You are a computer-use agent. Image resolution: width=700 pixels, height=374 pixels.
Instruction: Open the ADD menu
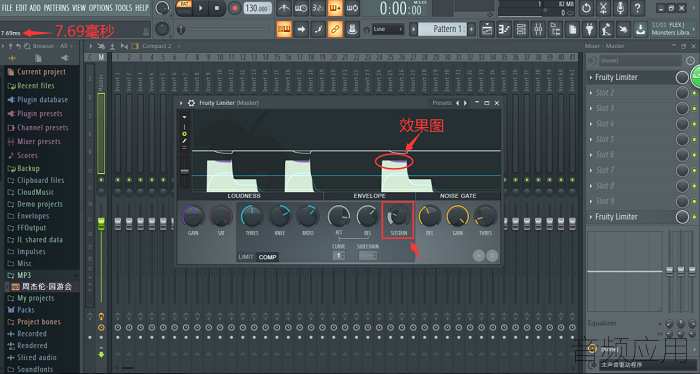35,8
